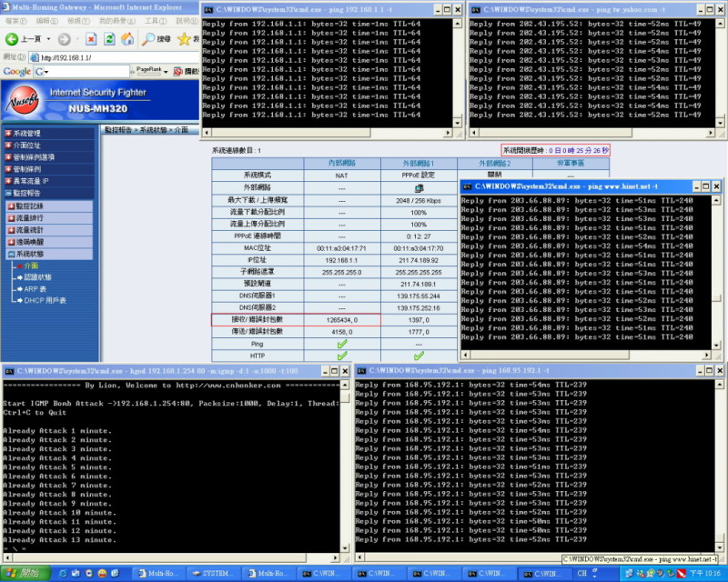
Task: Open system menu icon of ping 192.168.1.1 window
Action: coord(208,10)
